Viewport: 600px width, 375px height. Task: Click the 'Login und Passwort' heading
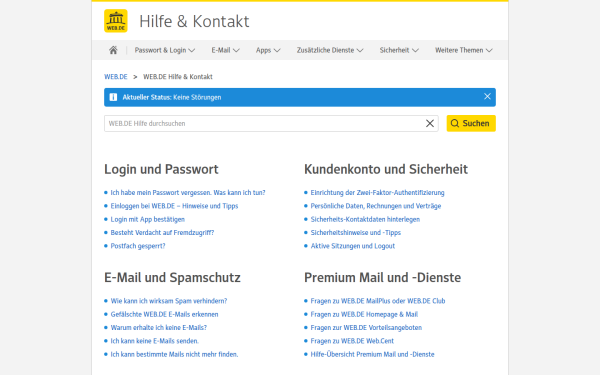click(x=161, y=169)
